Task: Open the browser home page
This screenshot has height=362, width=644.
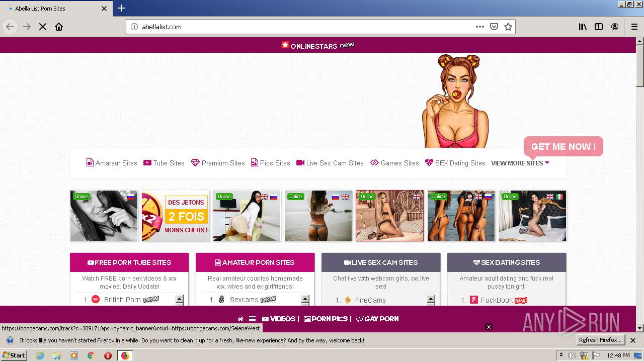Action: pos(59,27)
